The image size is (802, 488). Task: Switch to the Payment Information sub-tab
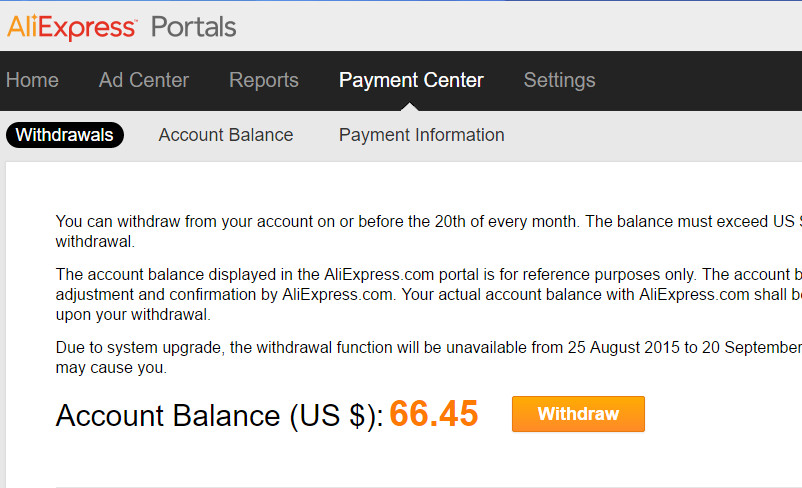(x=421, y=135)
